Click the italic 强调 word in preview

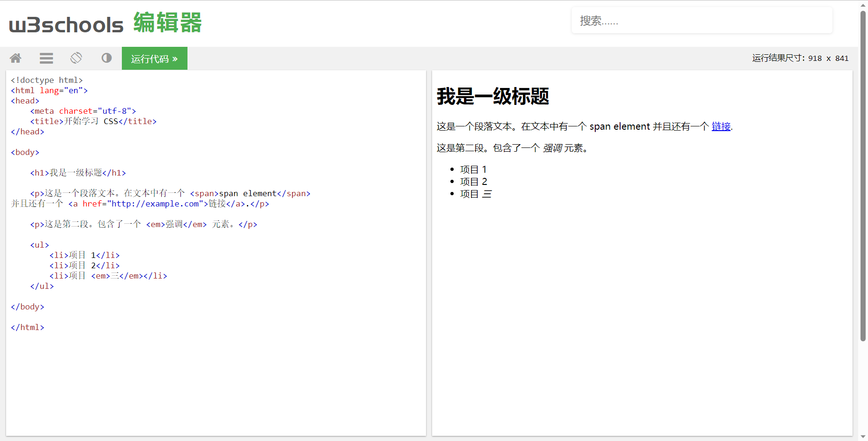coord(552,148)
